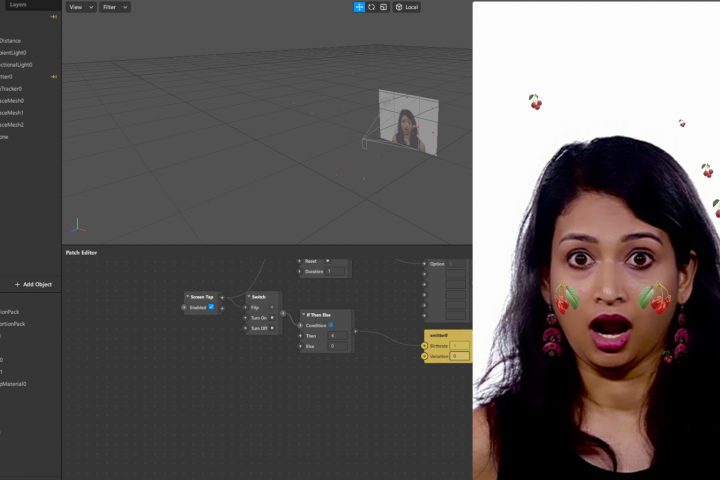This screenshot has width=720, height=480.
Task: Edit the Option value field
Action: (456, 264)
